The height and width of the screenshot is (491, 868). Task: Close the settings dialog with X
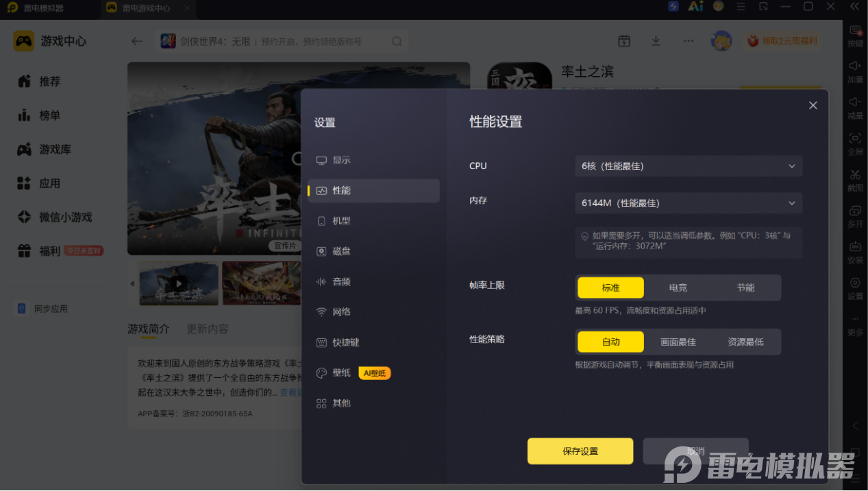(x=813, y=105)
